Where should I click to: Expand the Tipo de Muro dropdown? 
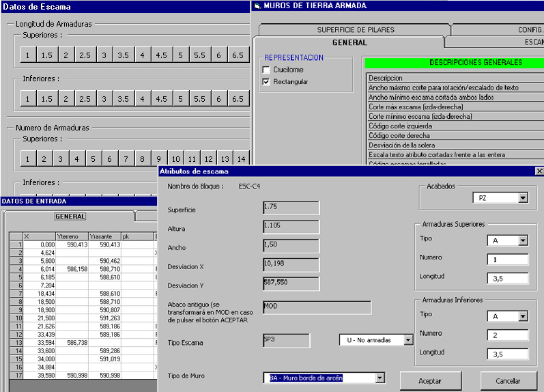[380, 378]
